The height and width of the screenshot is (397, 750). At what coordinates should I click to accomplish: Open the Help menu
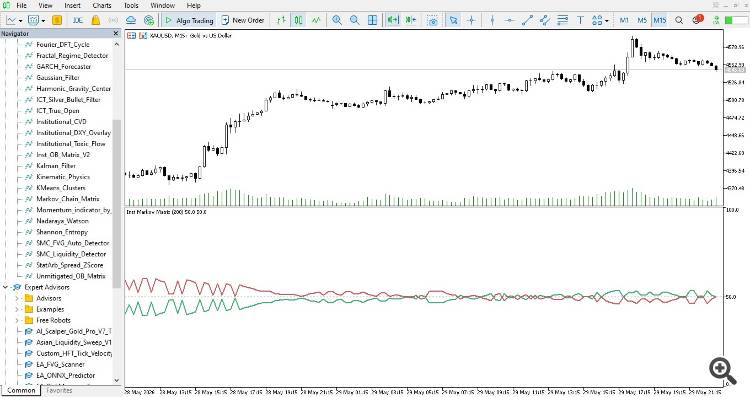193,6
